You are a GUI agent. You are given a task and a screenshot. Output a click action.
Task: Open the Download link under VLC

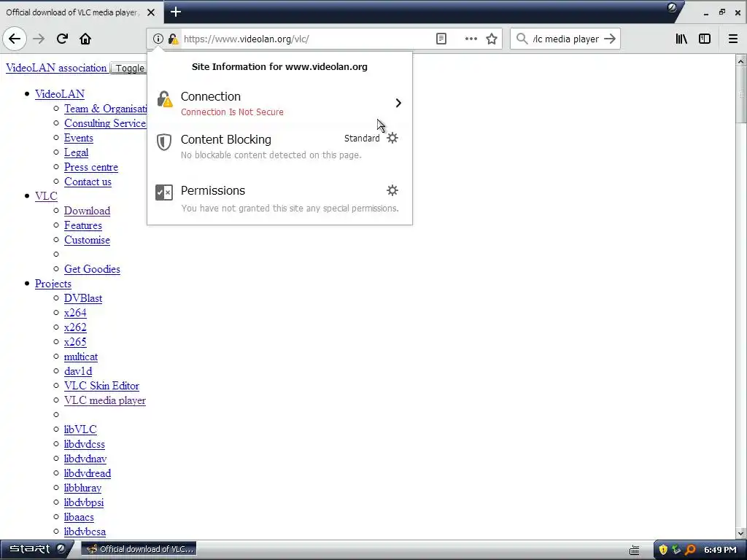tap(88, 211)
